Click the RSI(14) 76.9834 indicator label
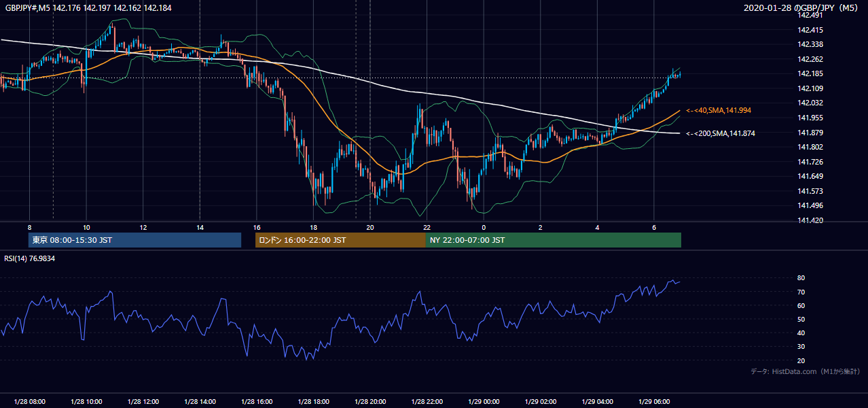The image size is (868, 408). [x=30, y=258]
